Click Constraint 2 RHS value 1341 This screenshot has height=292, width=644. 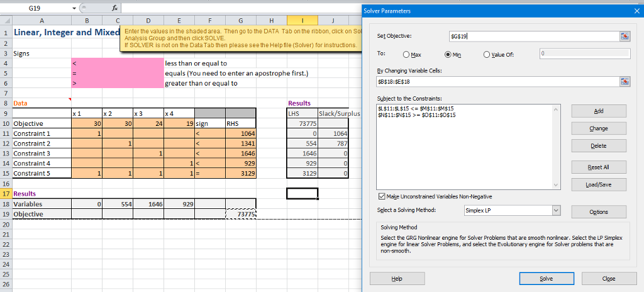click(x=241, y=143)
